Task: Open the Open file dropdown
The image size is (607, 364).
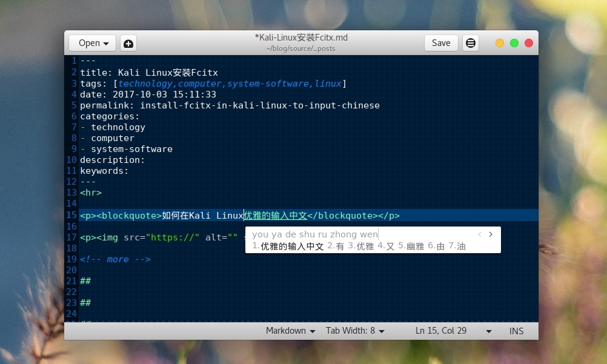Action: 92,43
